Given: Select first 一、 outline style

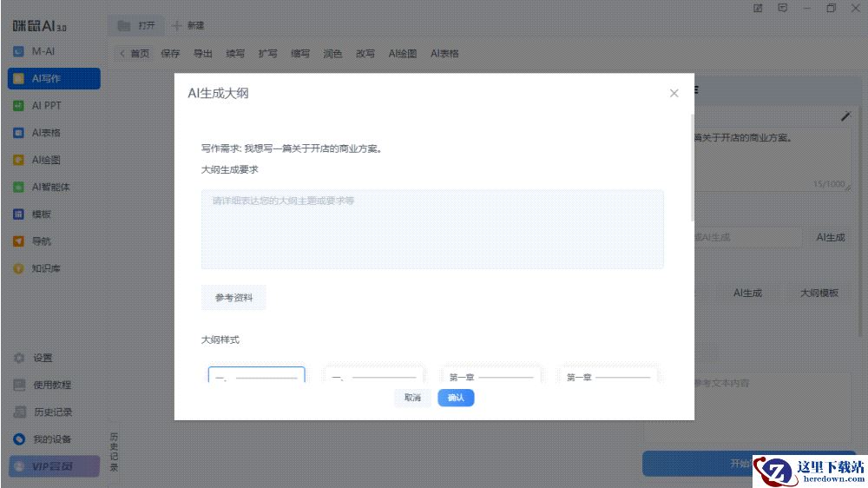Looking at the screenshot, I should pos(256,375).
